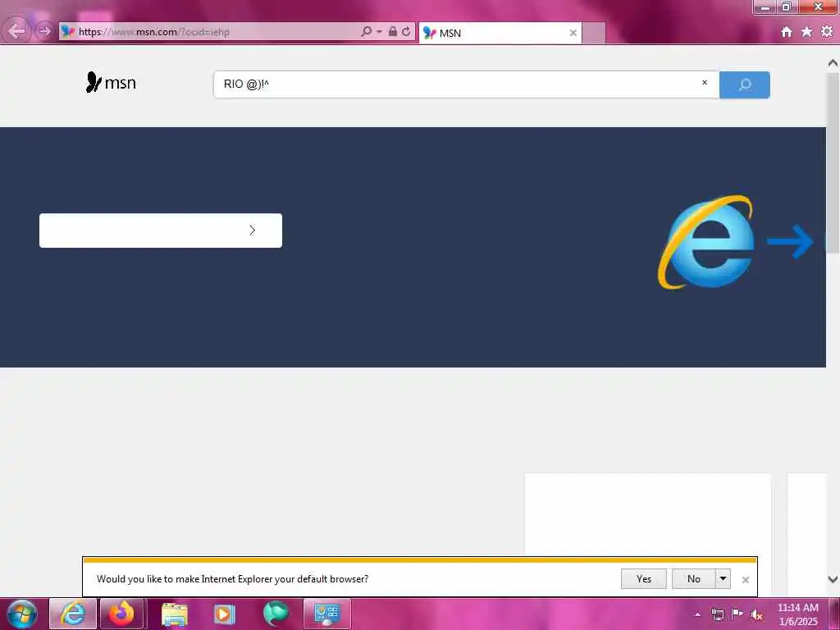This screenshot has width=840, height=630.
Task: Open the address bar autocomplete dropdown arrow
Action: pos(379,32)
